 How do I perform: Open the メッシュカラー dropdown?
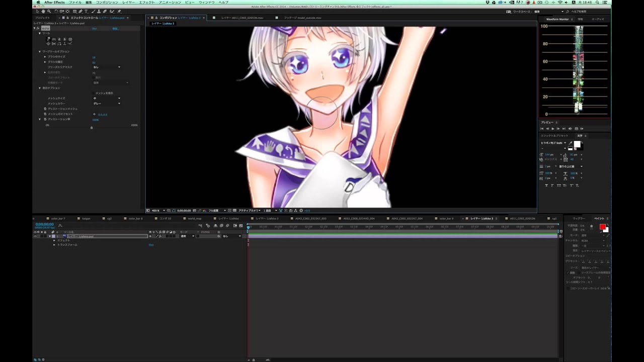tap(107, 104)
